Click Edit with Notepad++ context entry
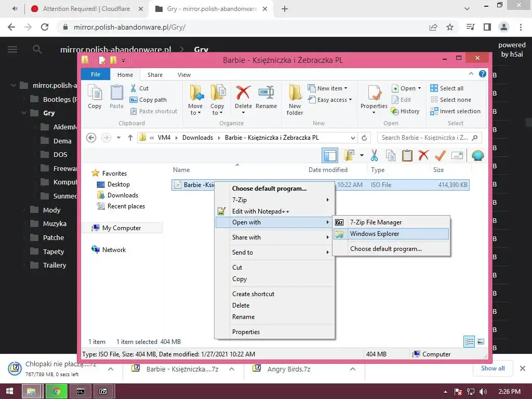The height and width of the screenshot is (399, 532). (275, 211)
